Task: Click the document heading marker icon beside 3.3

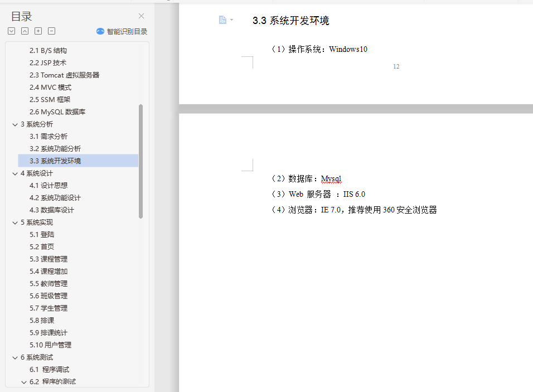Action: pyautogui.click(x=222, y=20)
